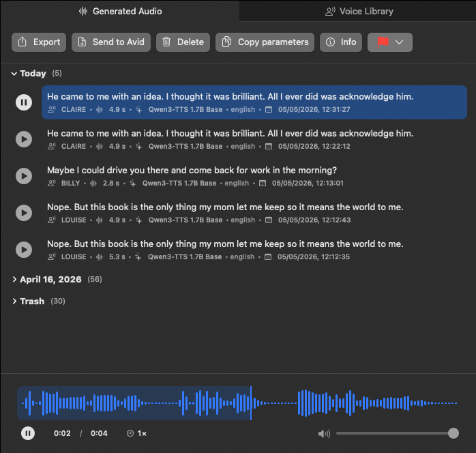Seek within the blue waveform display
The height and width of the screenshot is (453, 476).
239,403
